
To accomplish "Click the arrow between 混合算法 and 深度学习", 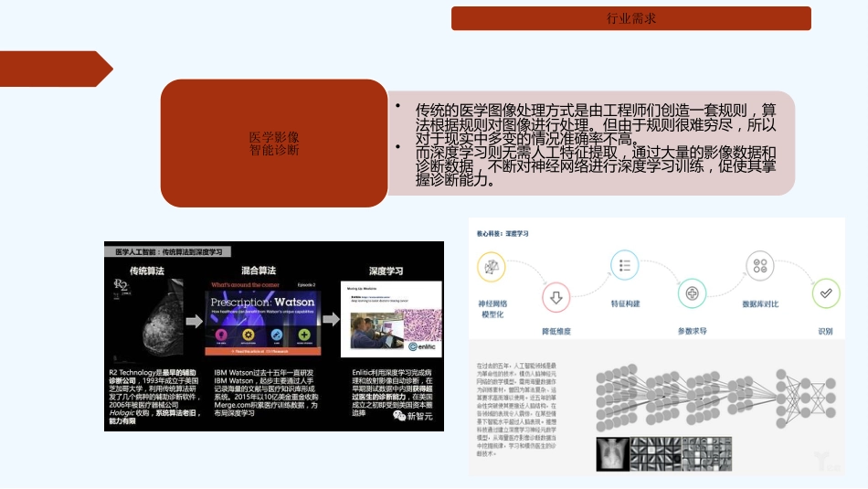I will [x=331, y=319].
